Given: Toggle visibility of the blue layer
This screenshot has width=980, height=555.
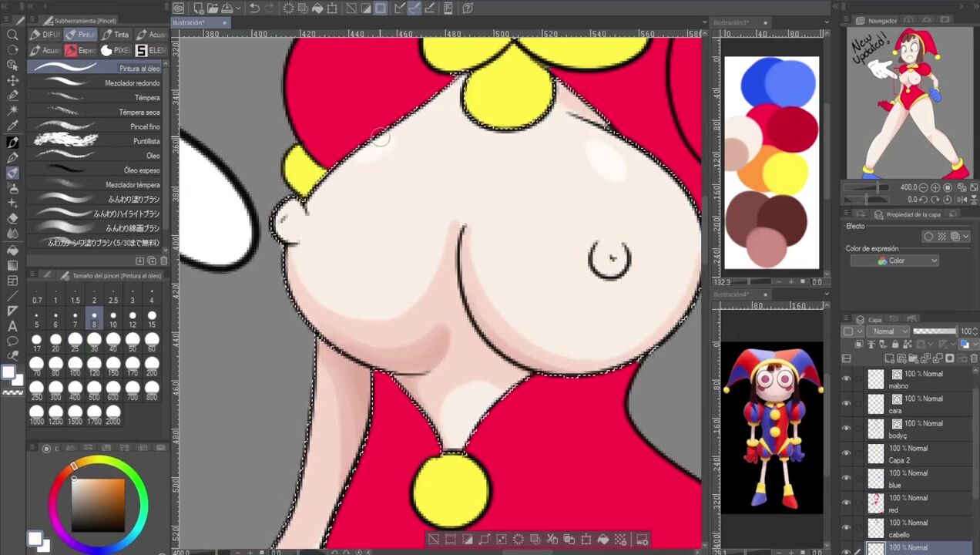Looking at the screenshot, I should coord(846,478).
